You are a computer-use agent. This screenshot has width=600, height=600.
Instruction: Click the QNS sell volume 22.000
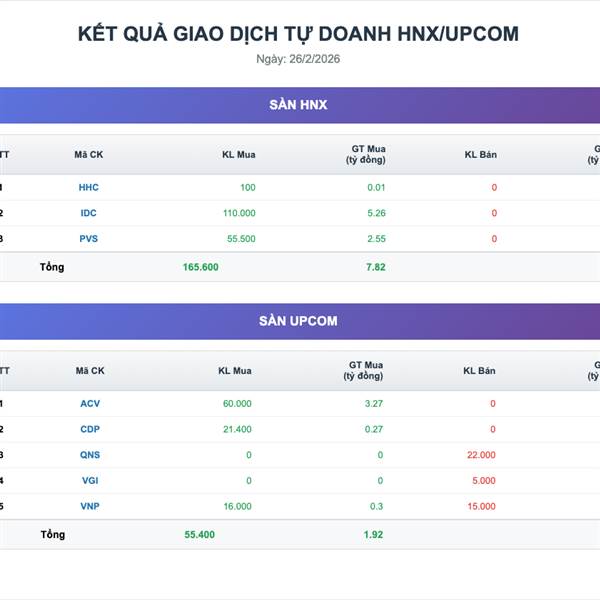tap(481, 455)
